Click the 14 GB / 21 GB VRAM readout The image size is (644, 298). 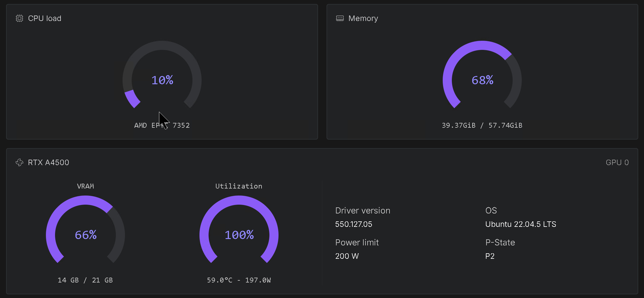coord(85,280)
